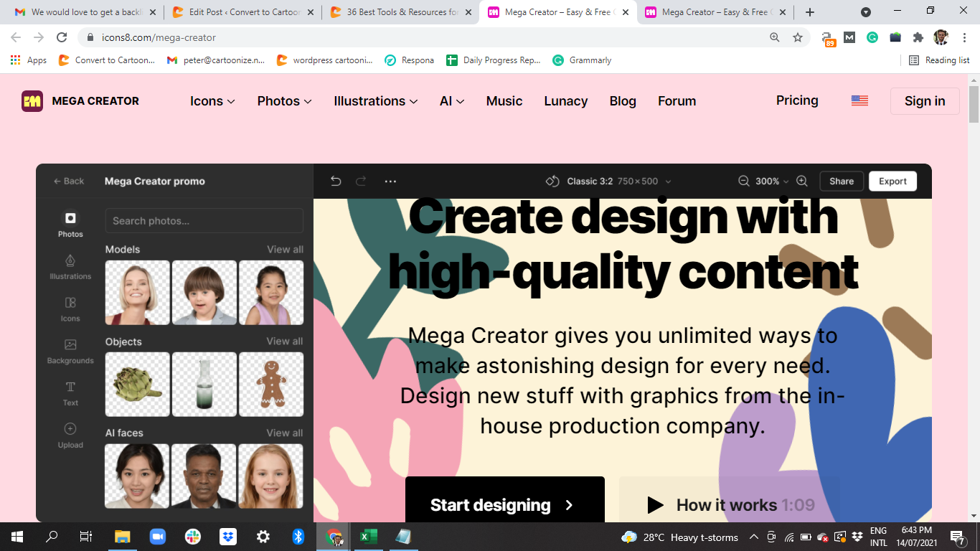Click the Sign in button
Image resolution: width=980 pixels, height=551 pixels.
click(925, 101)
